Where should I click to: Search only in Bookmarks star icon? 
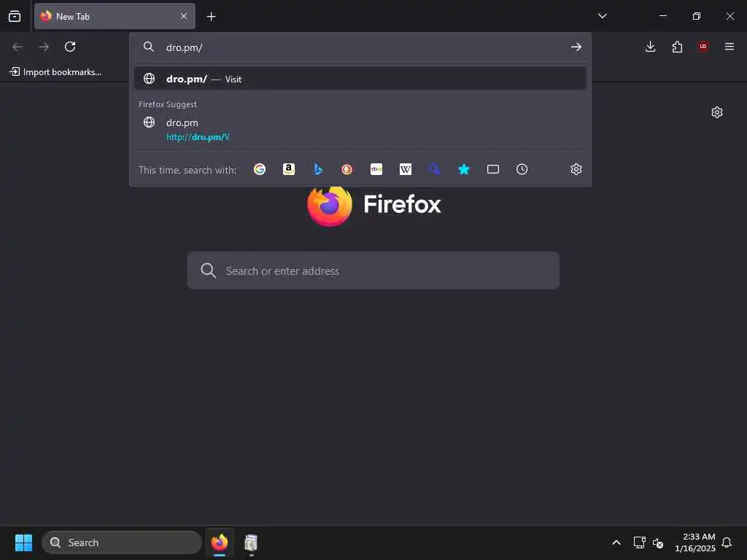tap(463, 169)
